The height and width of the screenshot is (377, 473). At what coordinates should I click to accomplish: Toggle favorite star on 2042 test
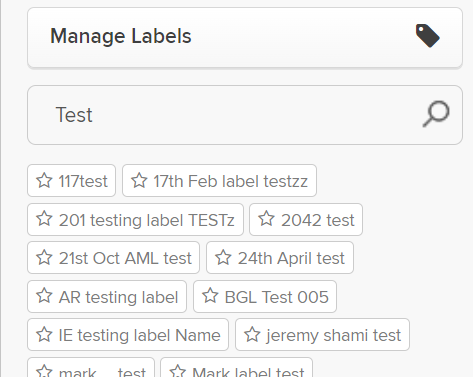coord(266,219)
